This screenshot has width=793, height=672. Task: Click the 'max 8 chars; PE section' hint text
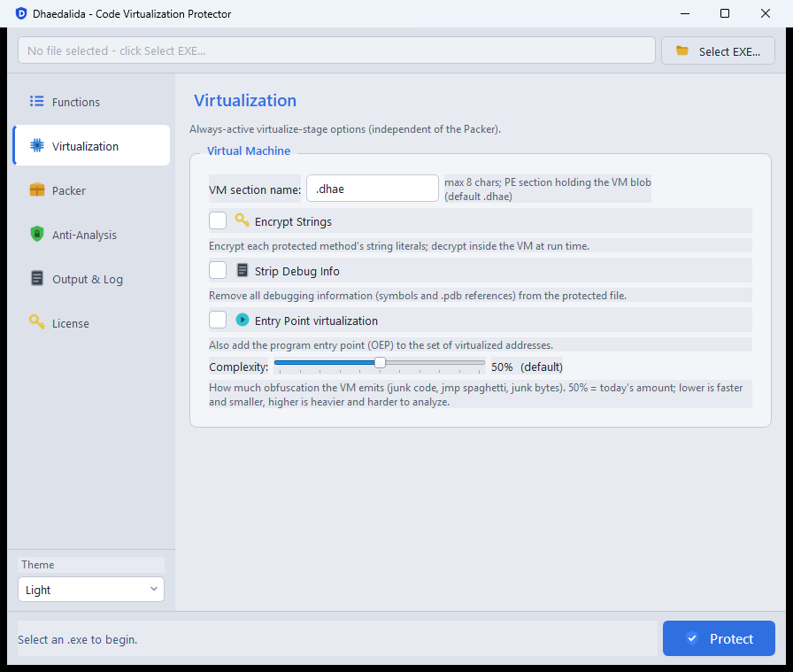[548, 189]
